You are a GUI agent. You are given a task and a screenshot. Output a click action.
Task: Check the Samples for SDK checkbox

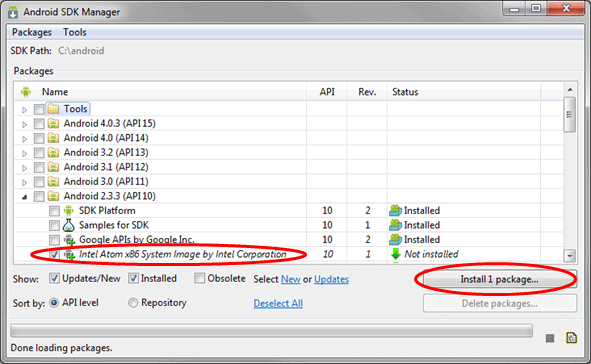pos(54,225)
